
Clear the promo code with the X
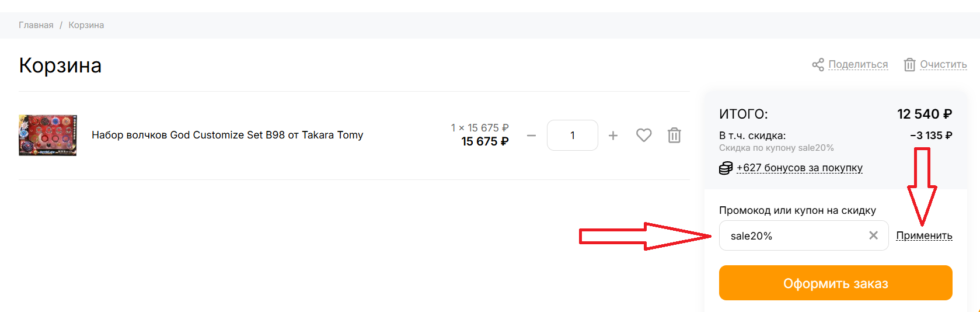pyautogui.click(x=873, y=235)
